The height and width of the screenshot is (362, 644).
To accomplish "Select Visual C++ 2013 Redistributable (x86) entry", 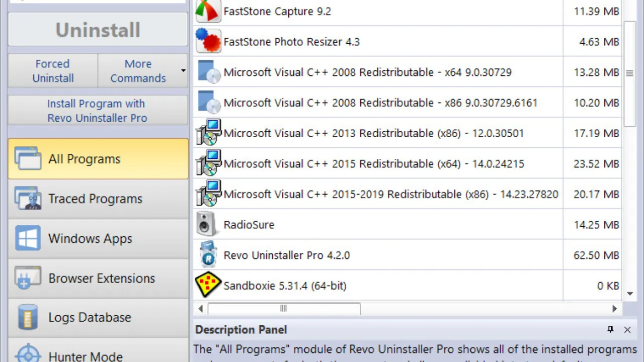I will [408, 133].
